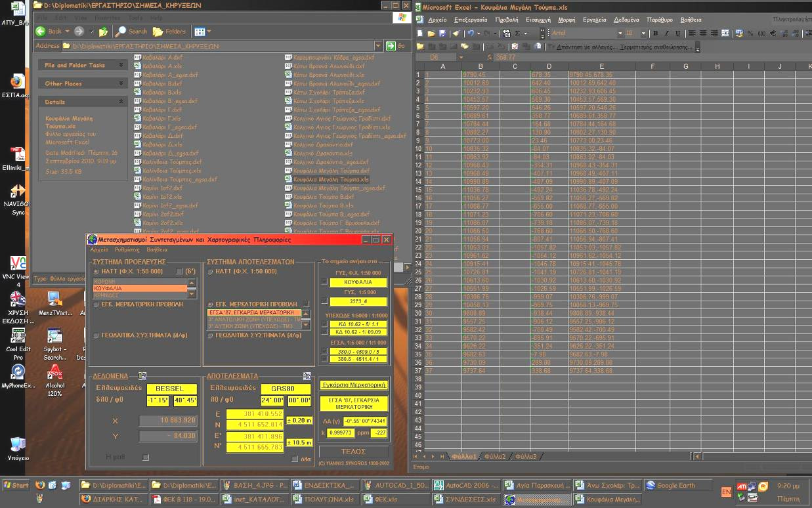Open the Ρυθμίσεις menu in transformation window
The image size is (812, 508).
127,250
